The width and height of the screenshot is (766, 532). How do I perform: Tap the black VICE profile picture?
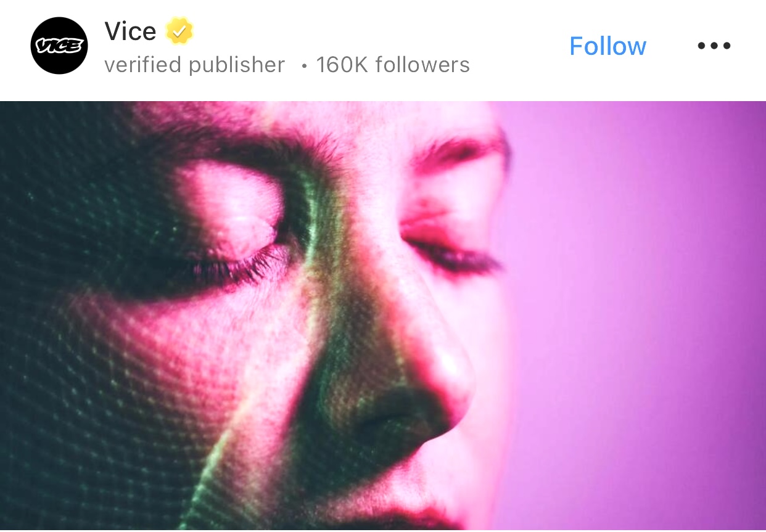tap(59, 46)
